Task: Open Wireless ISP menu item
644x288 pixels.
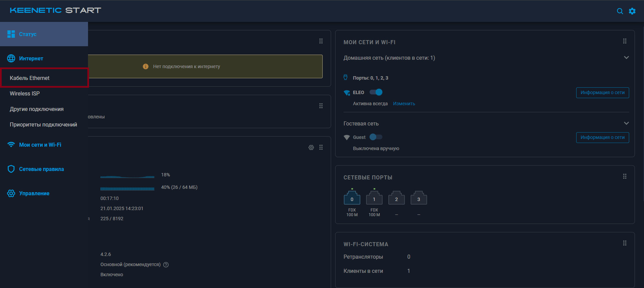Action: coord(25,93)
